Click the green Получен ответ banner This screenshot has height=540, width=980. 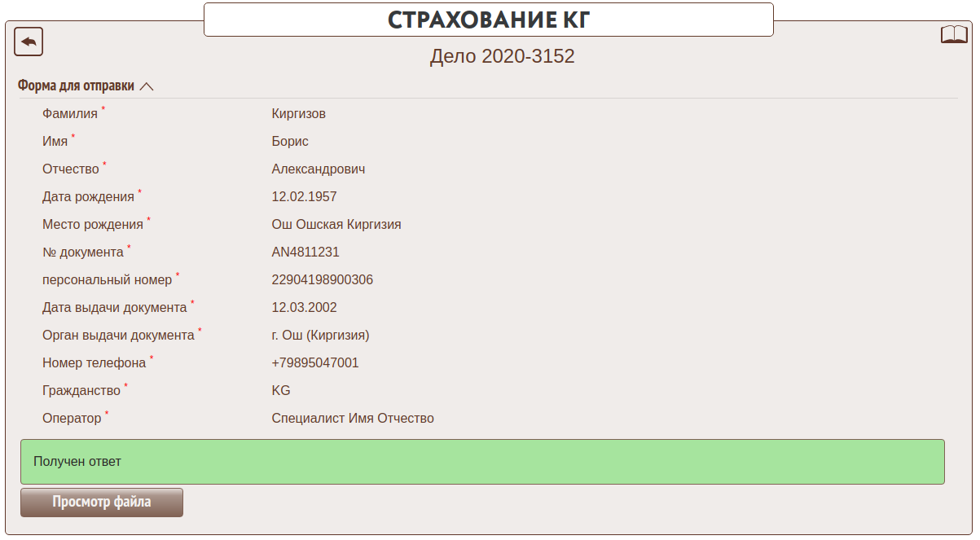tap(482, 462)
